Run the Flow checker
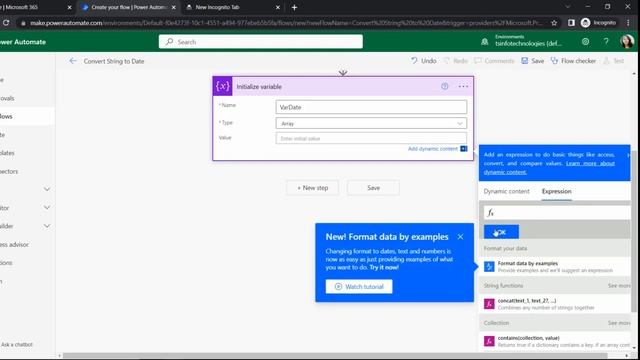 point(573,61)
